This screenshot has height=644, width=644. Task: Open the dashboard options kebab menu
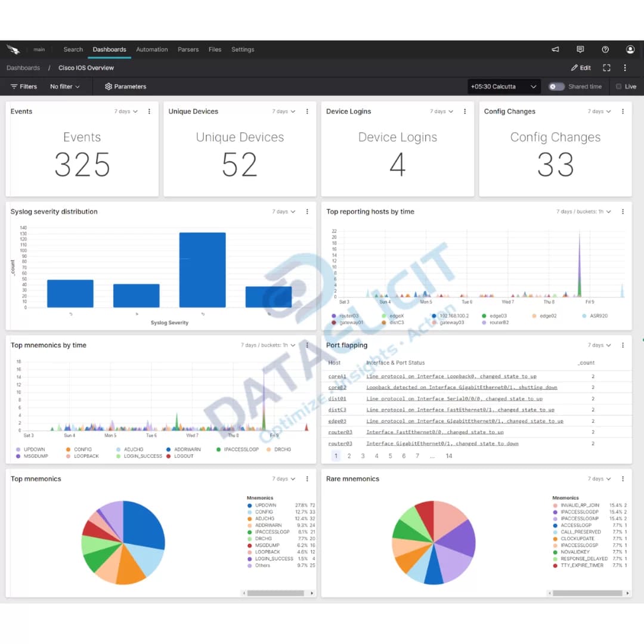(x=625, y=68)
